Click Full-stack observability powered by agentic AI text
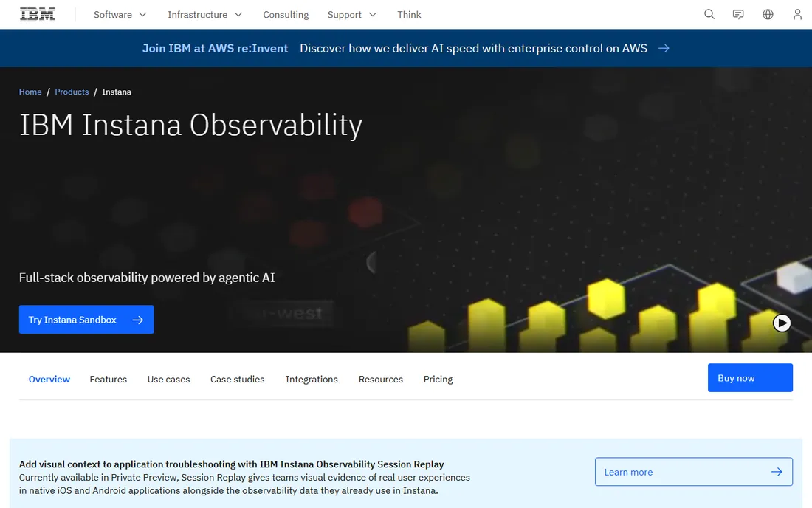This screenshot has height=508, width=812. point(147,278)
